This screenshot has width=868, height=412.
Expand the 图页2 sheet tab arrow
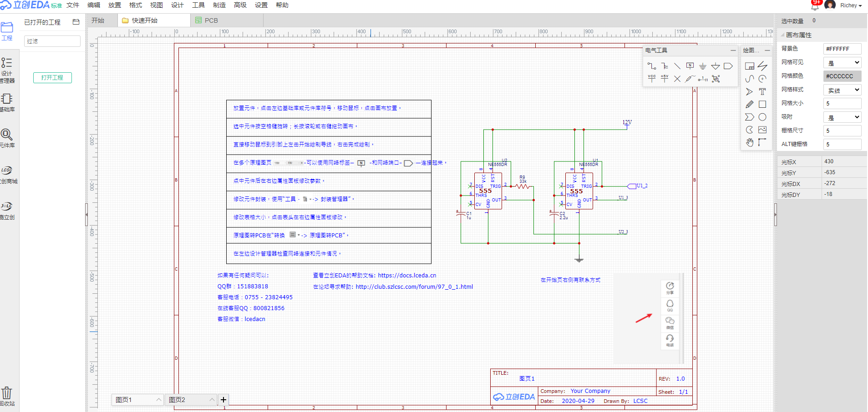click(x=212, y=400)
